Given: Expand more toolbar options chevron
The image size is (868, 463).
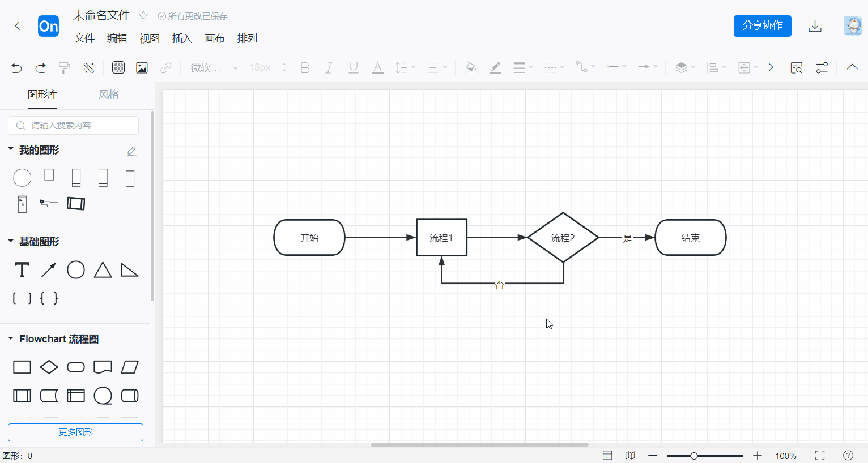Looking at the screenshot, I should (x=771, y=67).
